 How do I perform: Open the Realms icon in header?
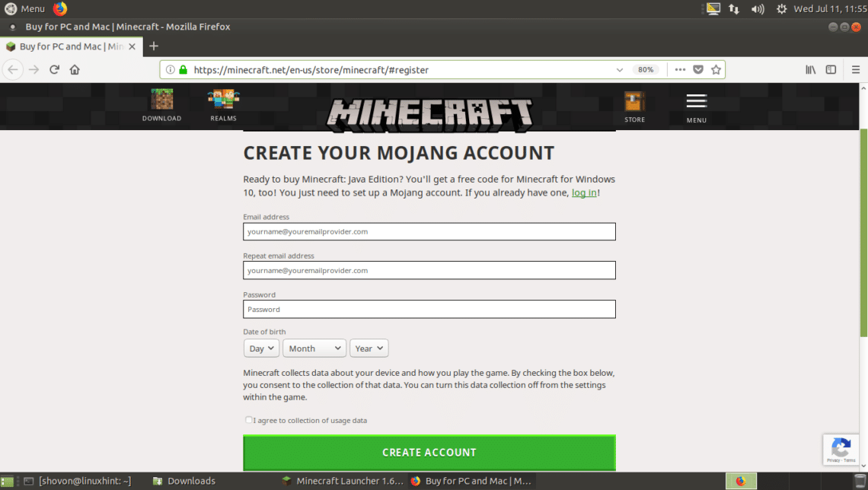(224, 100)
